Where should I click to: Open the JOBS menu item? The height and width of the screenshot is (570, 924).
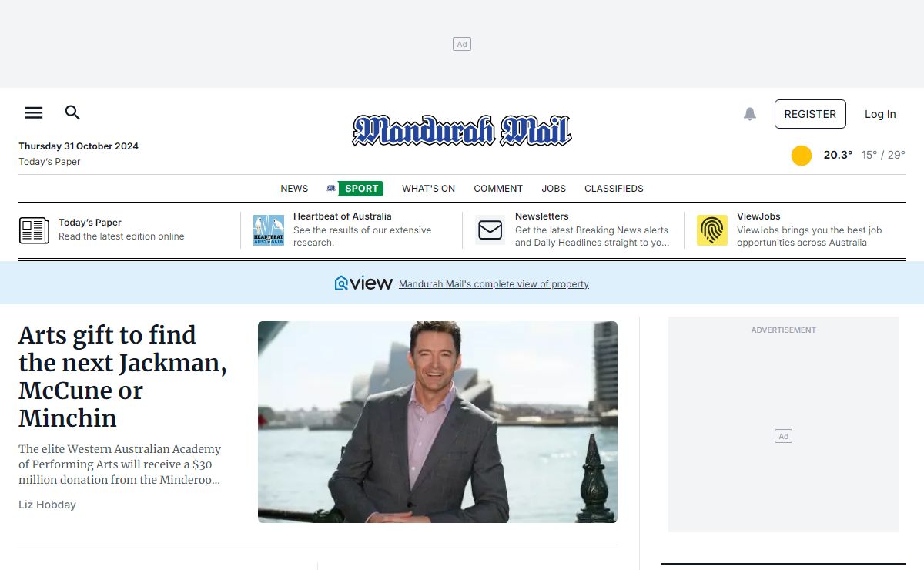point(554,189)
